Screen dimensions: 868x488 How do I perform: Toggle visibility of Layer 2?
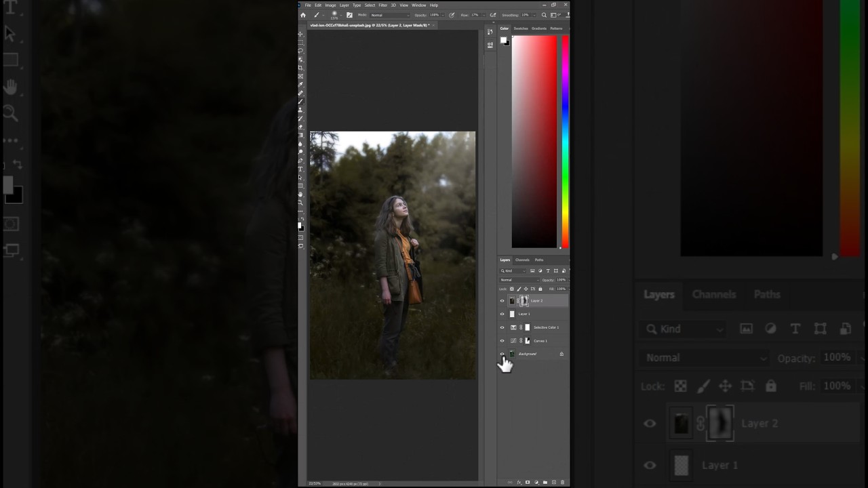pyautogui.click(x=502, y=301)
